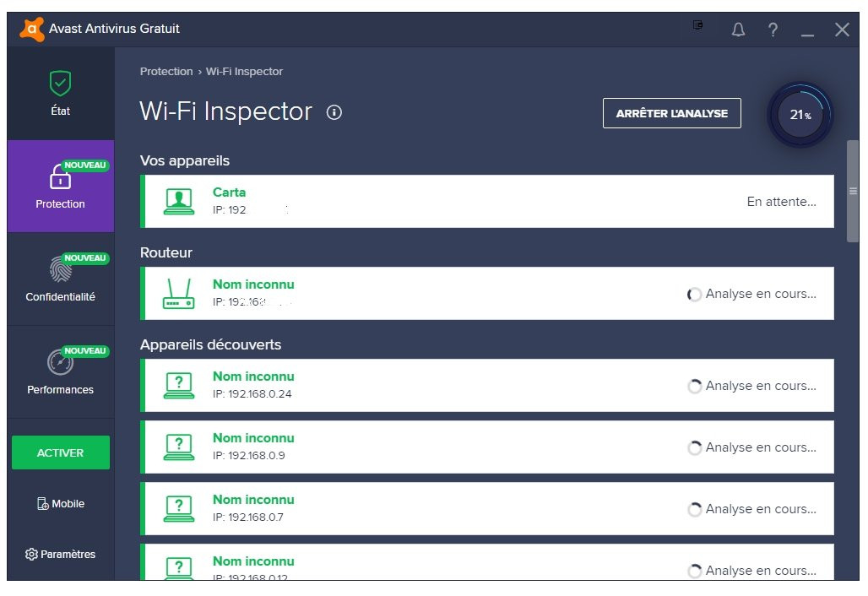The height and width of the screenshot is (596, 868).
Task: Click the Protection breadcrumb link
Action: (166, 72)
